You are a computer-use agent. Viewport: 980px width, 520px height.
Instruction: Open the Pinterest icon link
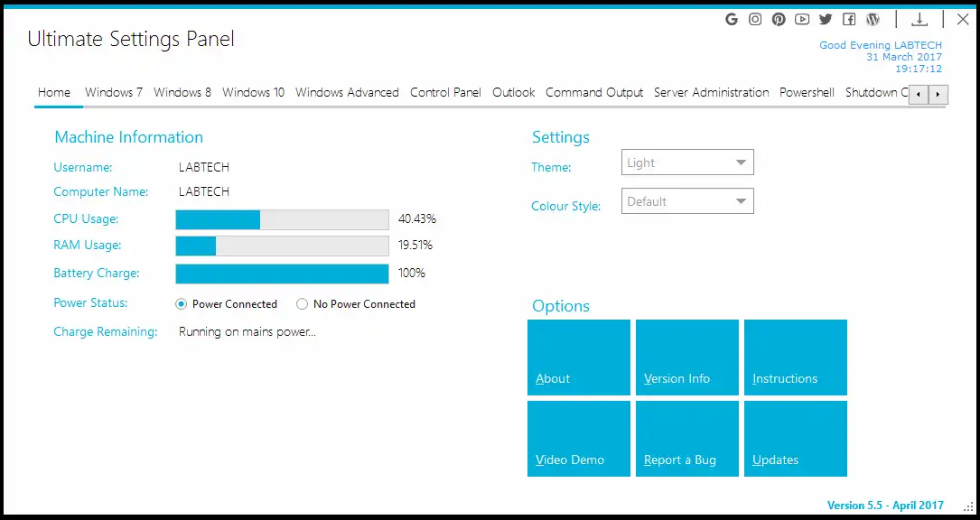pyautogui.click(x=779, y=19)
